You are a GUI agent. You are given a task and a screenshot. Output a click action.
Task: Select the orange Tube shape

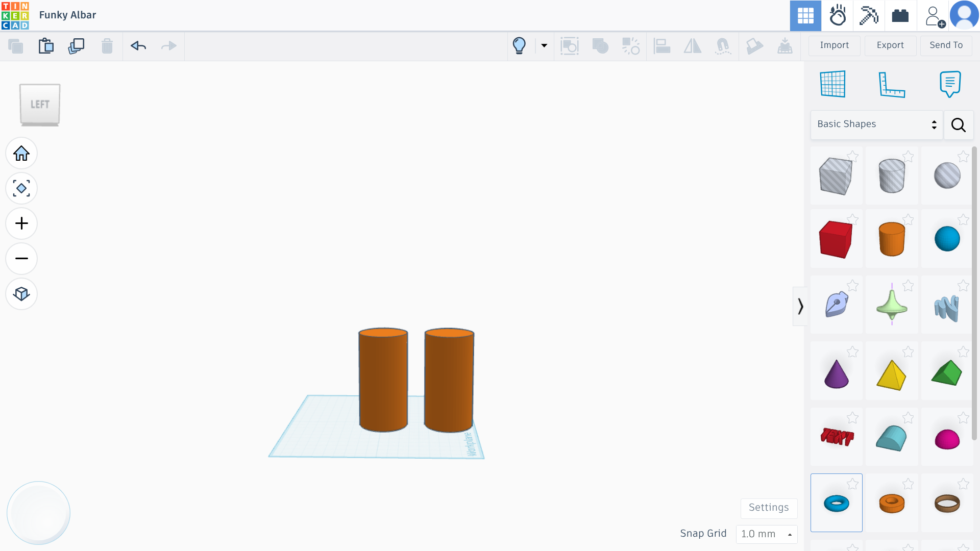(892, 503)
